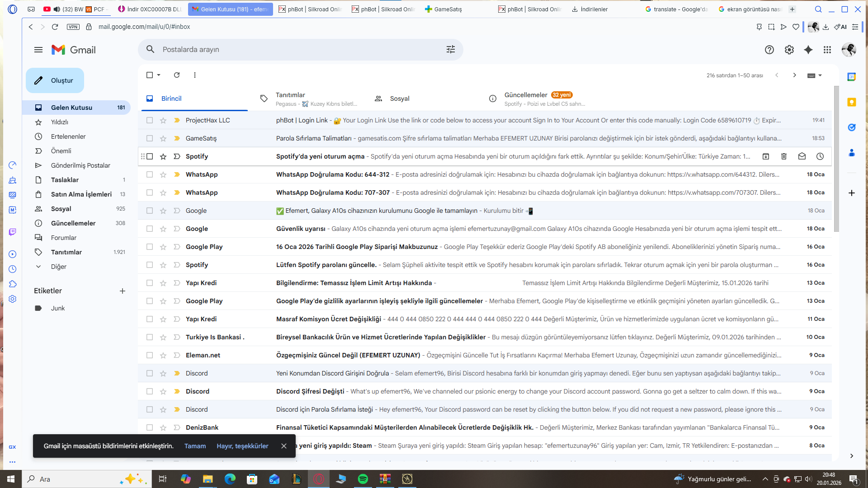Screen dimensions: 868x488
Task: Expand the Diğer section in sidebar
Action: [38, 267]
